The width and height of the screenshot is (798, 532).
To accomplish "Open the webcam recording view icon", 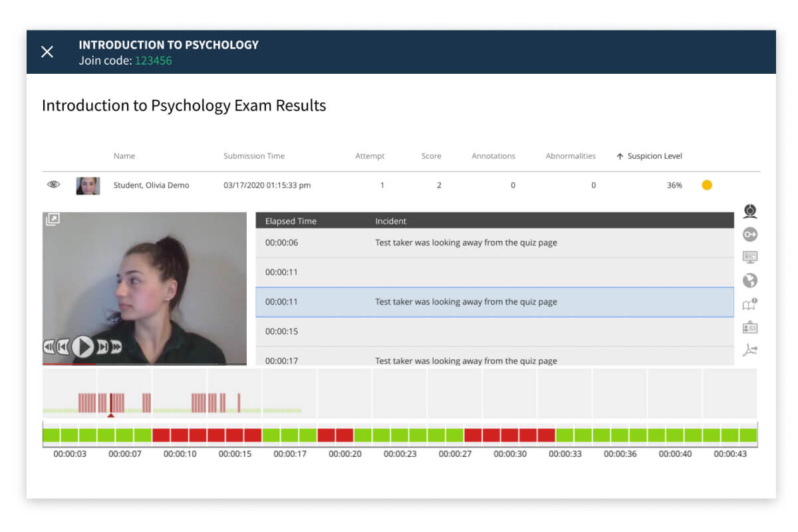I will tap(750, 211).
